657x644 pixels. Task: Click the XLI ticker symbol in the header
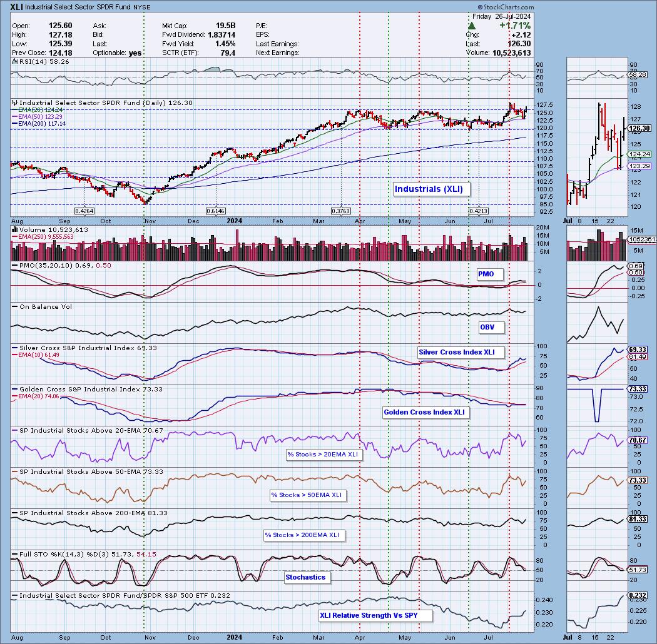pos(16,7)
